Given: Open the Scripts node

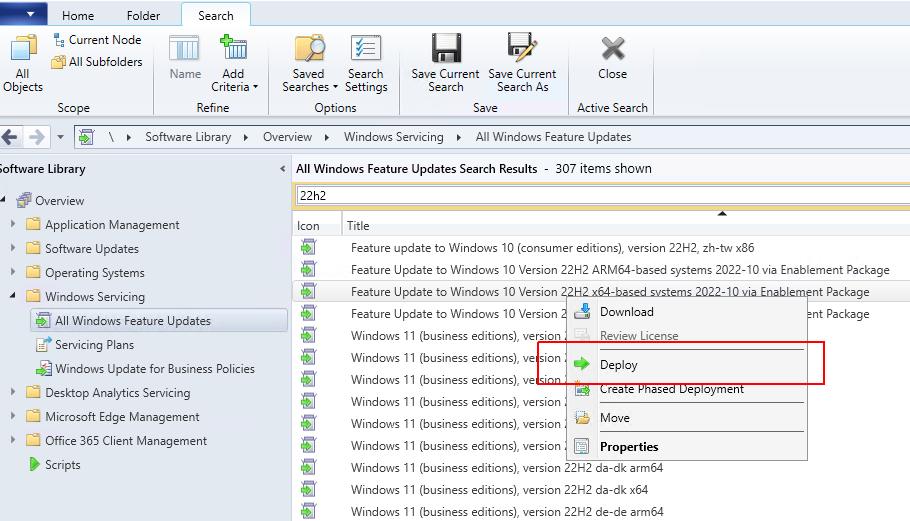Looking at the screenshot, I should (x=62, y=465).
